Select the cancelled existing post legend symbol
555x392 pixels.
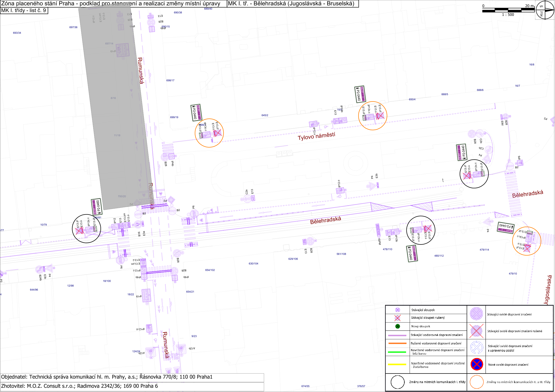coord(397,318)
